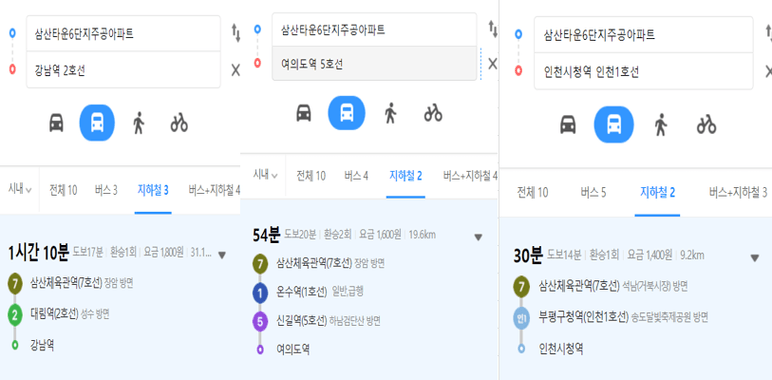The image size is (772, 380).
Task: Click the 인천시청역 인천1호선 destination field
Action: (643, 71)
